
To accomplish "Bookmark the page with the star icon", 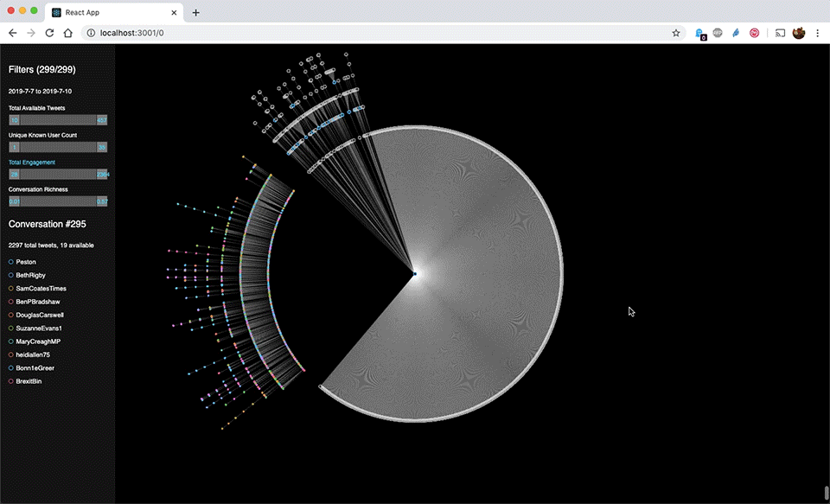I will point(676,32).
